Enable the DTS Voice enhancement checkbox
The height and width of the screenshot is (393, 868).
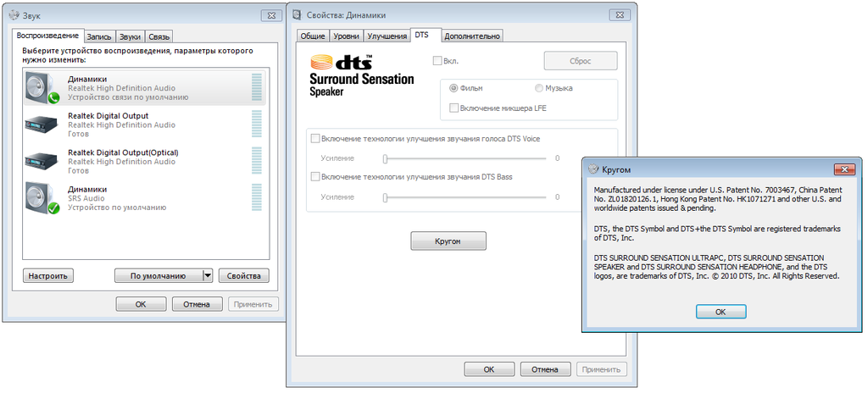[315, 138]
